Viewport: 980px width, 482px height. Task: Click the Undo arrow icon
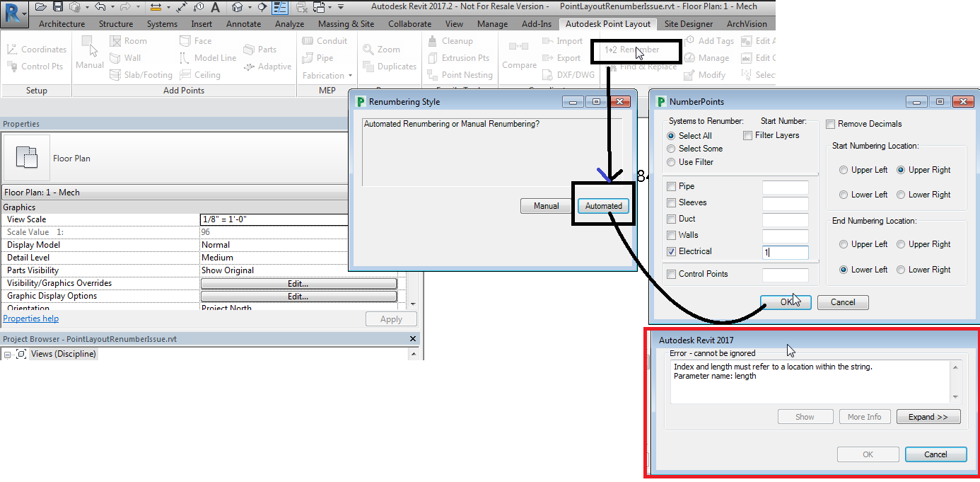click(100, 6)
